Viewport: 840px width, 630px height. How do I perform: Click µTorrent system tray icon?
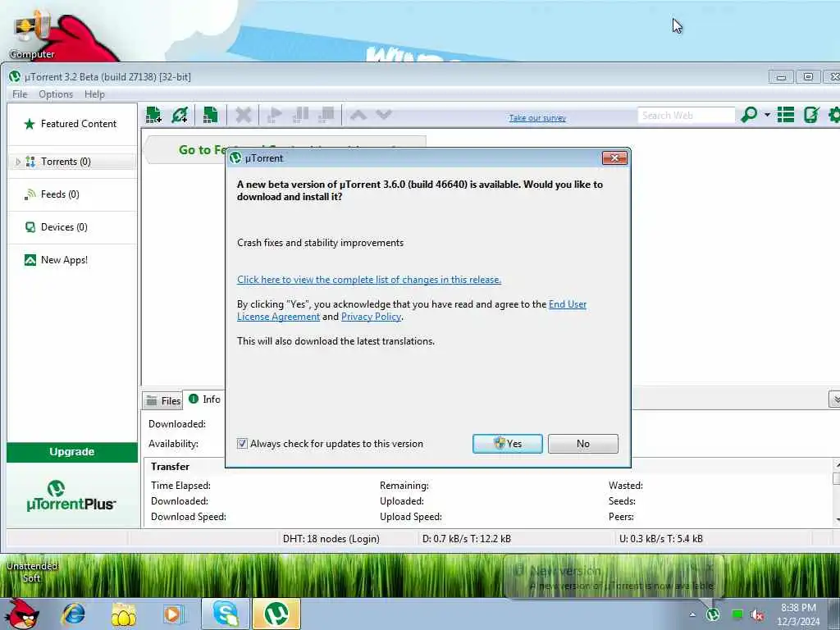713,614
